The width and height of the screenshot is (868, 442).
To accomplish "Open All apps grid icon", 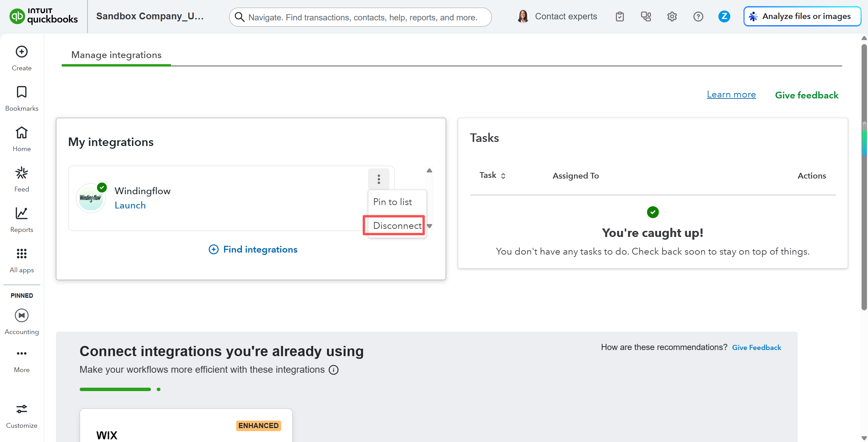I will tap(22, 254).
